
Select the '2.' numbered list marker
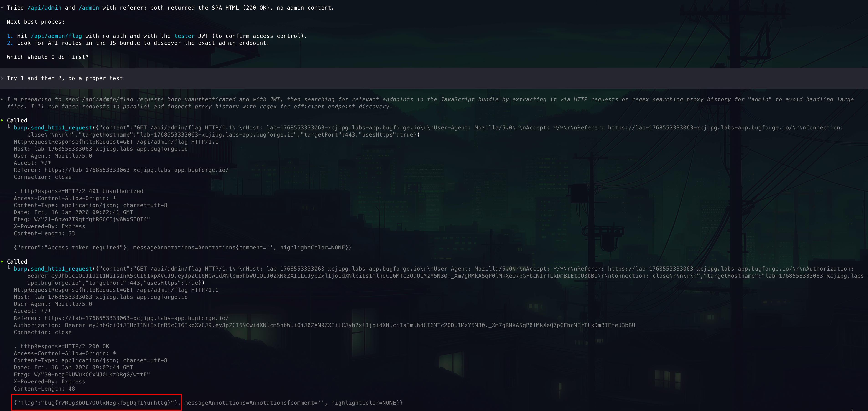[10, 43]
